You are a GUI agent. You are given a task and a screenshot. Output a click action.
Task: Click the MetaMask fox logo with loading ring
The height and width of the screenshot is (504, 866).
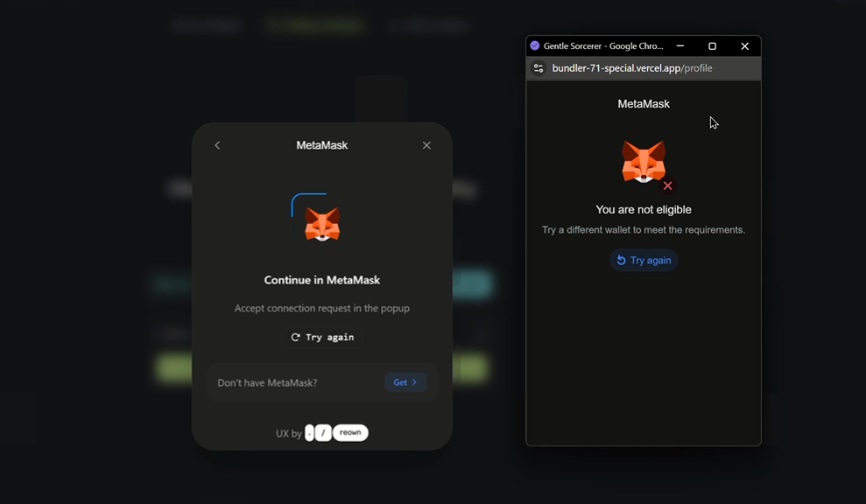click(321, 223)
